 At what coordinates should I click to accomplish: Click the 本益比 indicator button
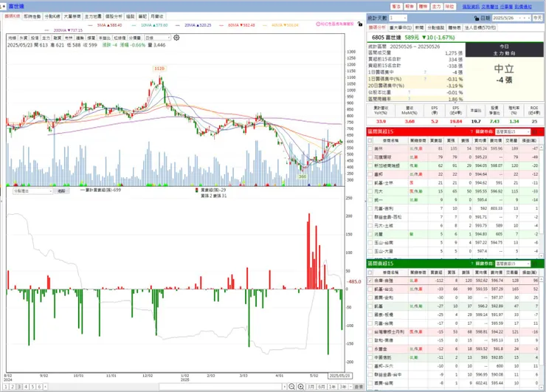click(105, 38)
